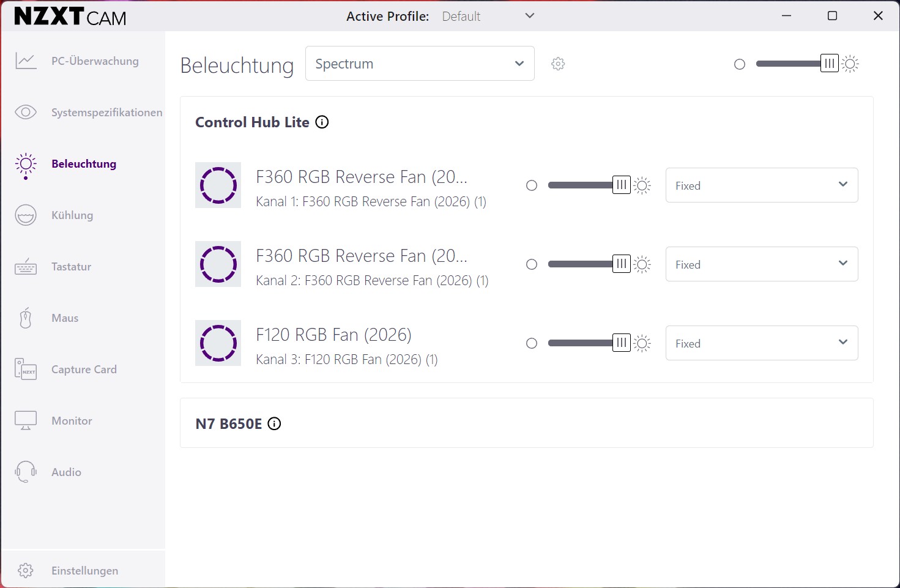Show Control Hub Lite info icon
The height and width of the screenshot is (588, 900).
coord(322,122)
